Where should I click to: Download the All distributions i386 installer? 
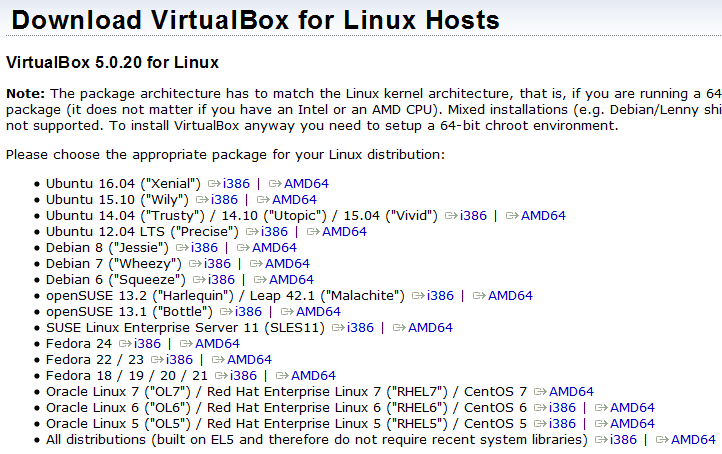click(x=623, y=440)
